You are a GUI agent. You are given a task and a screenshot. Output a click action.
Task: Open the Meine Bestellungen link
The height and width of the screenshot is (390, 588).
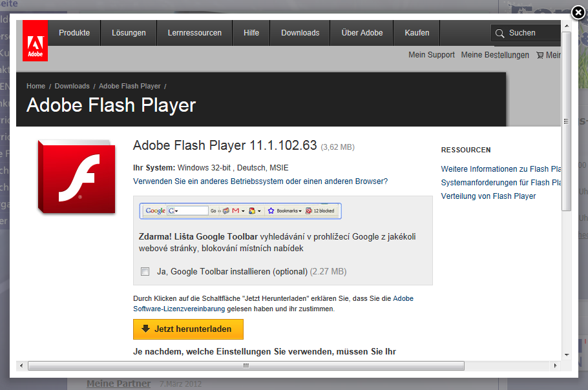(x=495, y=55)
